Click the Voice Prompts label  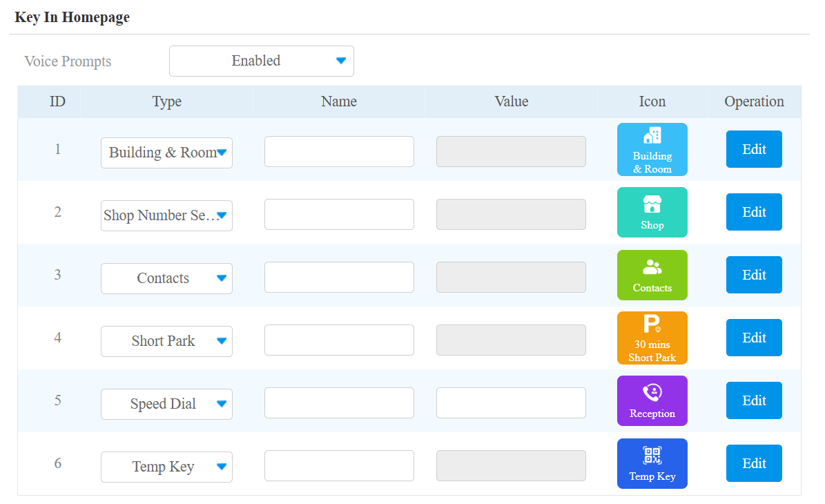(68, 61)
